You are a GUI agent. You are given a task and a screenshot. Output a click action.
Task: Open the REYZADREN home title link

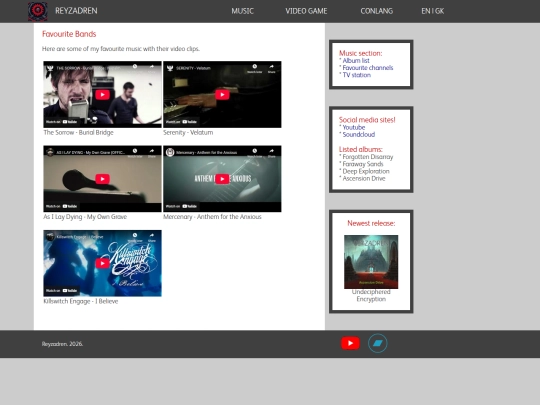pos(76,11)
